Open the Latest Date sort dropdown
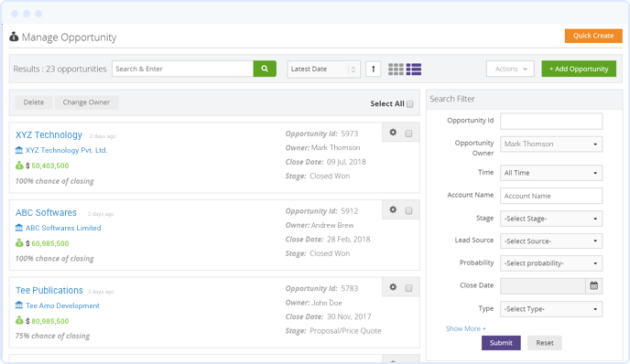This screenshot has height=364, width=630. pos(323,69)
